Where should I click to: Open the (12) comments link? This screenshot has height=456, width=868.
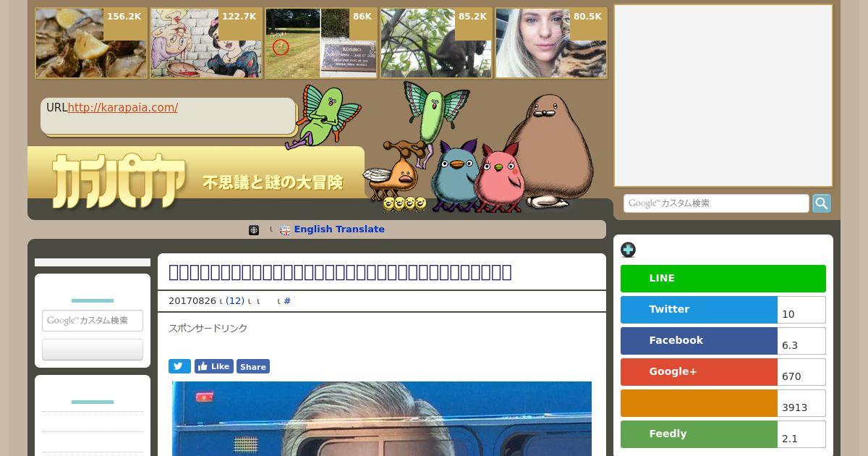pyautogui.click(x=235, y=301)
